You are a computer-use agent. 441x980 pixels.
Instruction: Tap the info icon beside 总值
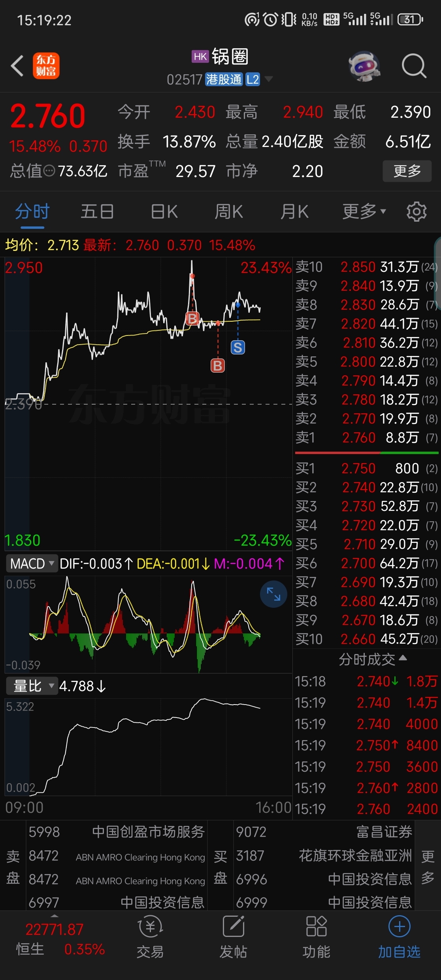coord(49,171)
